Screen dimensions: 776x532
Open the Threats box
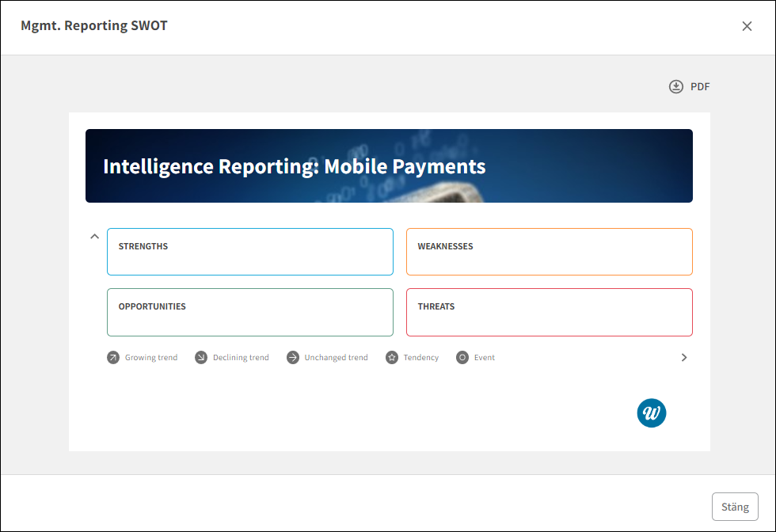click(x=550, y=312)
